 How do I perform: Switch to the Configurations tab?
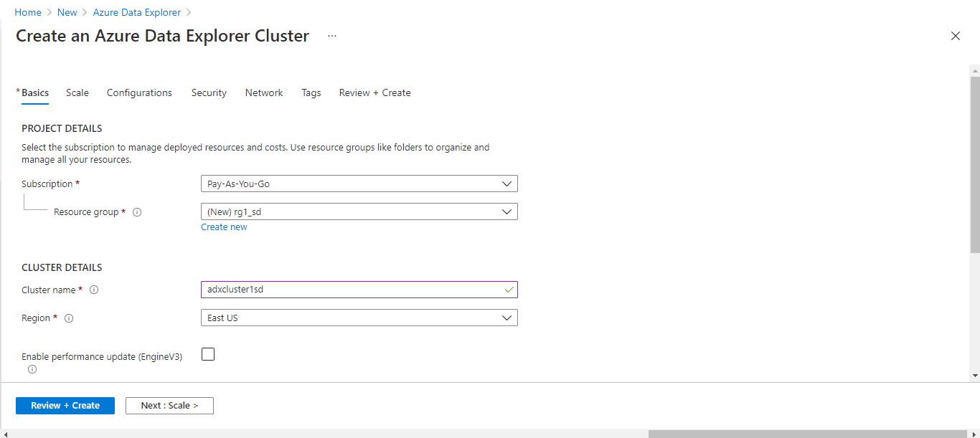[x=139, y=92]
